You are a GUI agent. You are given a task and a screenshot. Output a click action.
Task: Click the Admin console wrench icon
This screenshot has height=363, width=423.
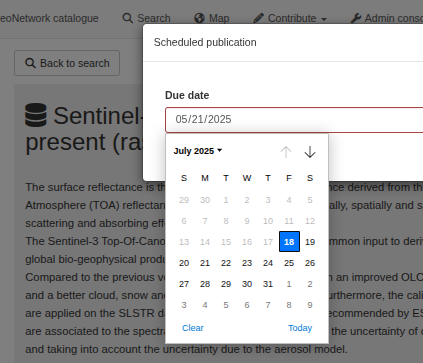pyautogui.click(x=356, y=18)
